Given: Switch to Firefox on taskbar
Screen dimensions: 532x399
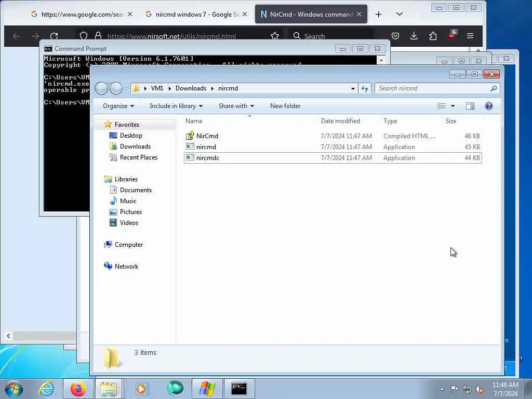Looking at the screenshot, I should click(78, 389).
